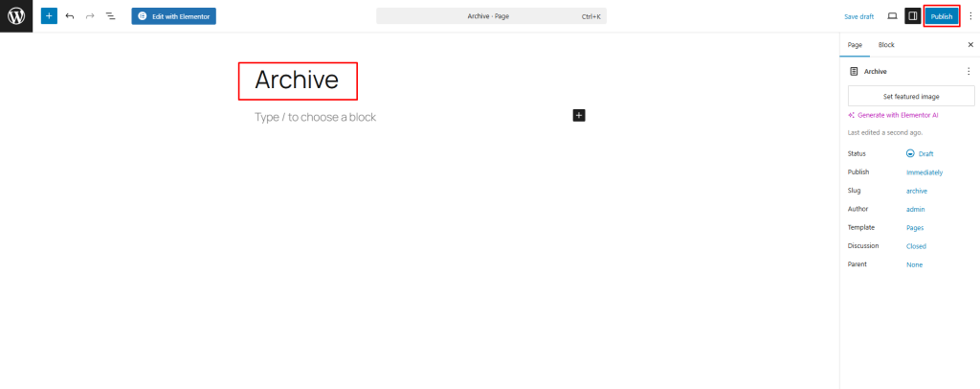This screenshot has height=389, width=980.
Task: Open the top bar options menu
Action: (970, 17)
